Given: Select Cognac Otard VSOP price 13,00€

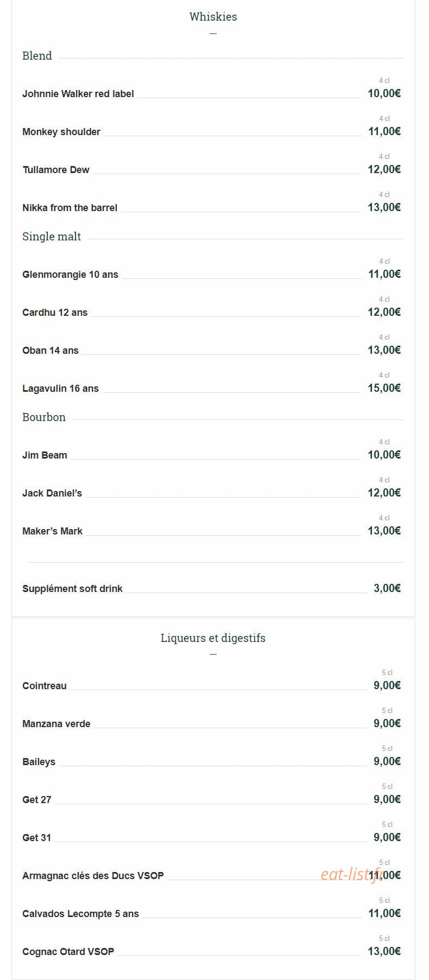Looking at the screenshot, I should click(384, 951).
